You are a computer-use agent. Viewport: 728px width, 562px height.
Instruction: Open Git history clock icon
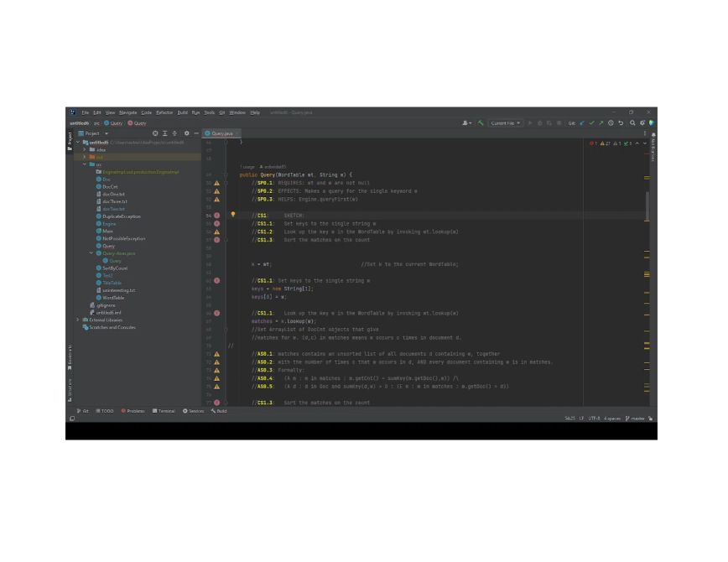(611, 123)
